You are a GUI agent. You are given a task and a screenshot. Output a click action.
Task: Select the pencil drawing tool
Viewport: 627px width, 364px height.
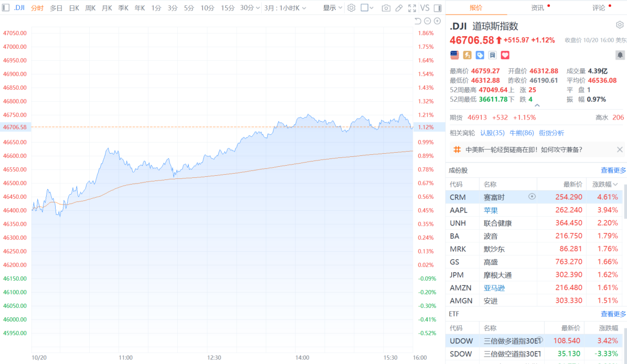pyautogui.click(x=399, y=8)
